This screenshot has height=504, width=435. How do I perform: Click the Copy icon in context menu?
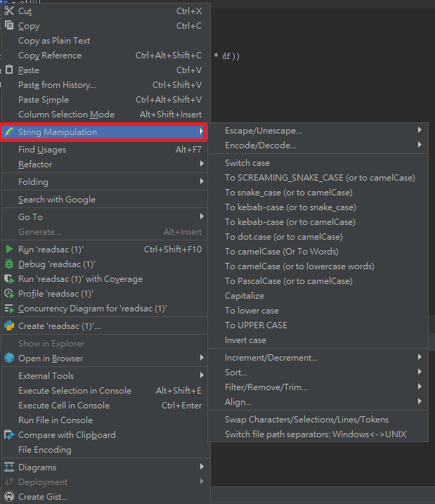tap(9, 26)
